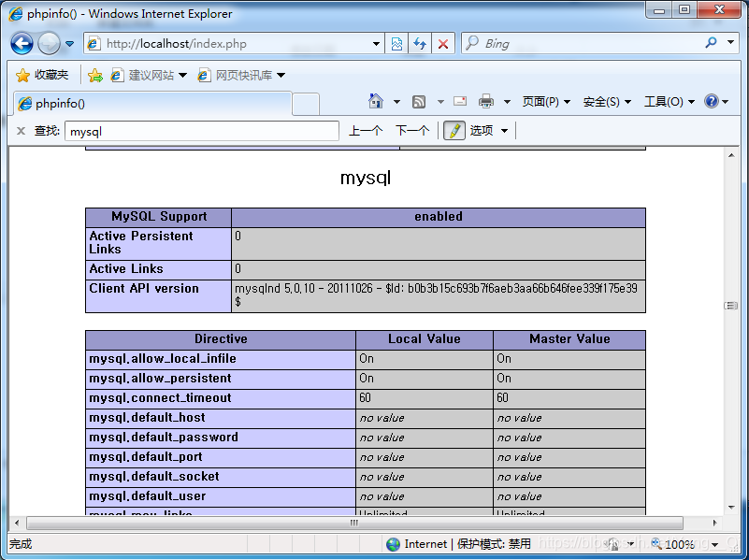Click the blue Help icon
This screenshot has width=749, height=560.
pyautogui.click(x=712, y=101)
